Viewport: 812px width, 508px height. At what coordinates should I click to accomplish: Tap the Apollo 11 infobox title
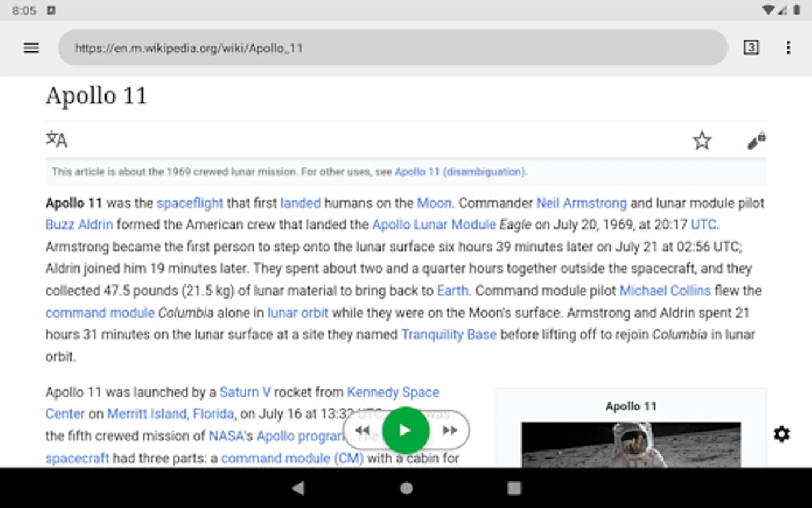tap(631, 406)
